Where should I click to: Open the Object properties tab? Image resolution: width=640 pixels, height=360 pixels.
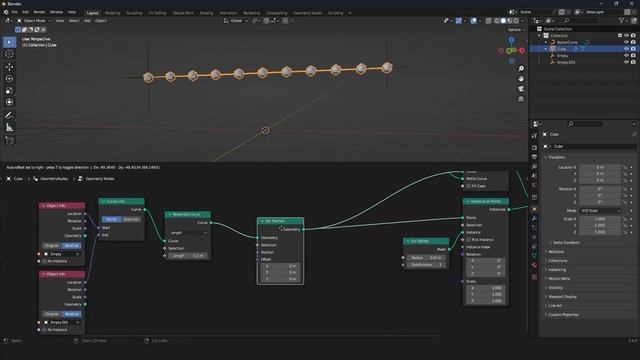534,209
